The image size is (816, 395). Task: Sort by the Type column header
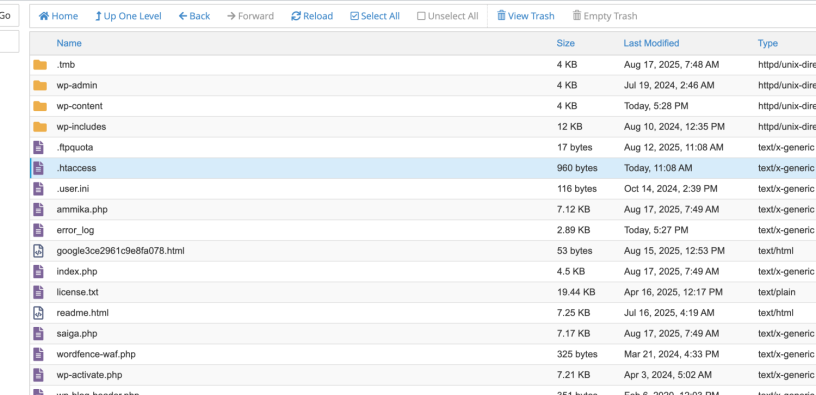(x=768, y=43)
